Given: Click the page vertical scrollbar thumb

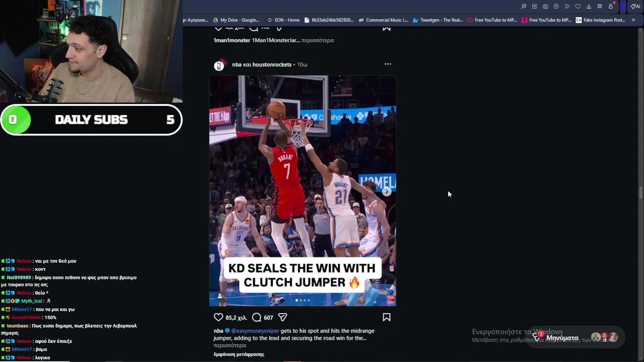Looking at the screenshot, I should [x=641, y=193].
